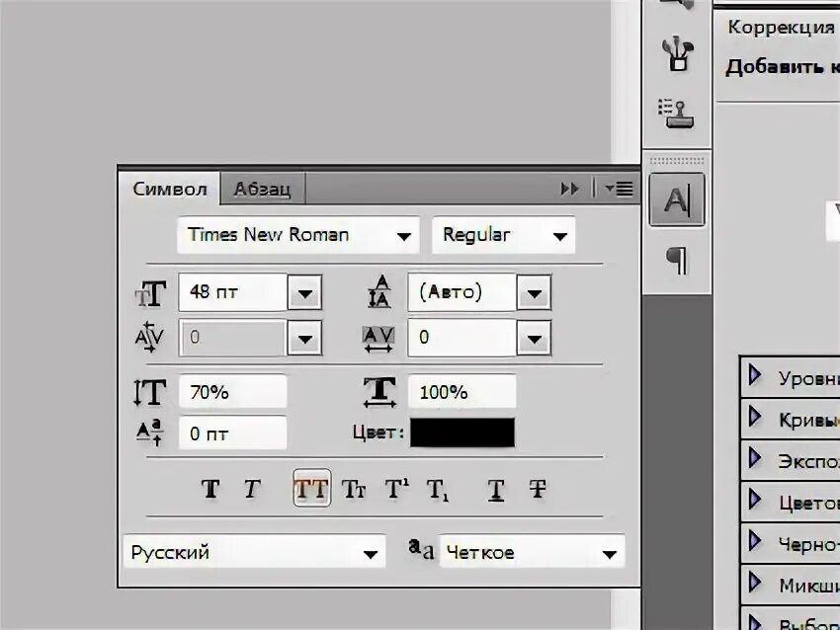This screenshot has height=630, width=840.
Task: Enable Underline text style
Action: pos(496,489)
